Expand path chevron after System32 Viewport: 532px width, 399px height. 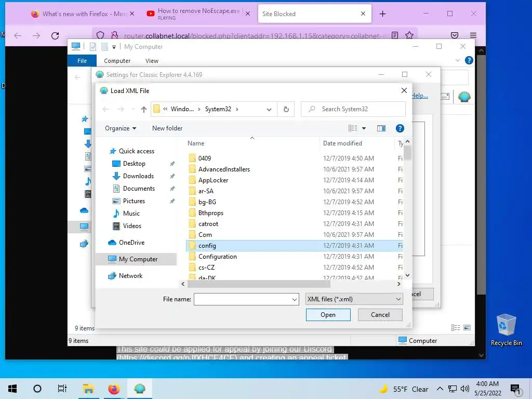237,109
